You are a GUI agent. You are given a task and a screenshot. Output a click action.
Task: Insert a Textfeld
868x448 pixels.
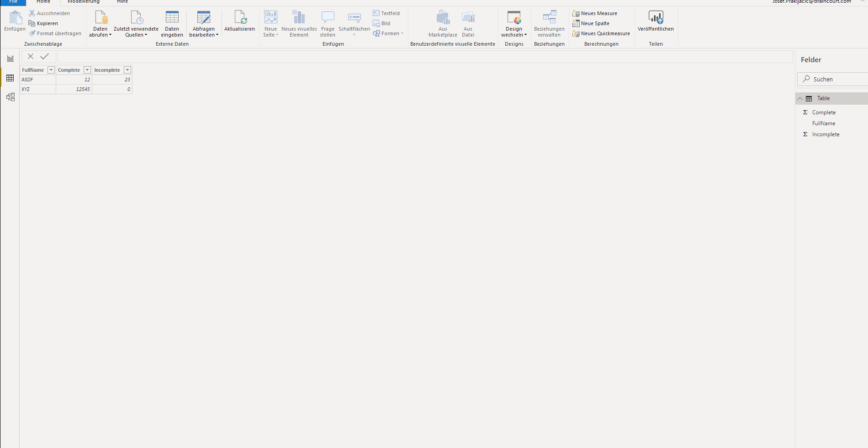click(x=386, y=13)
